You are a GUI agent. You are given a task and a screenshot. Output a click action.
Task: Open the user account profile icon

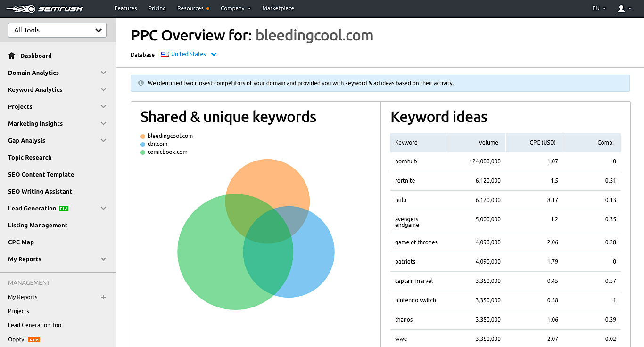621,8
